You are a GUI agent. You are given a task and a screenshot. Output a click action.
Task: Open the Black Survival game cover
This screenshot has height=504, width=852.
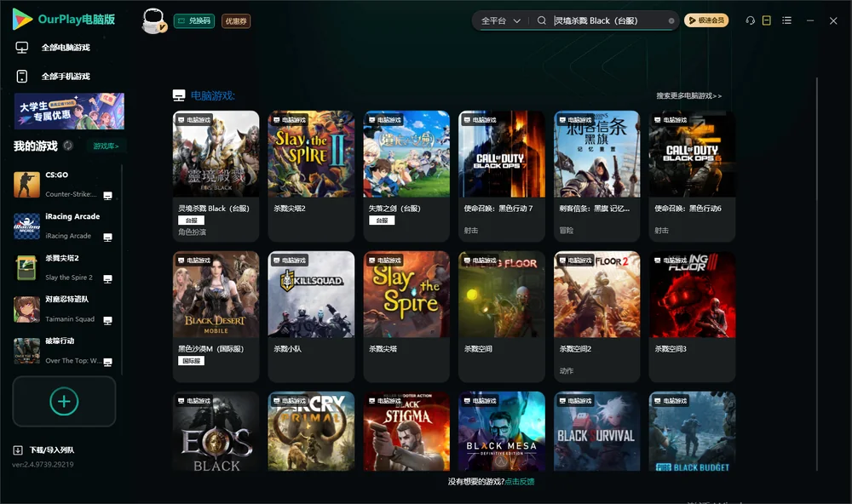tap(597, 432)
